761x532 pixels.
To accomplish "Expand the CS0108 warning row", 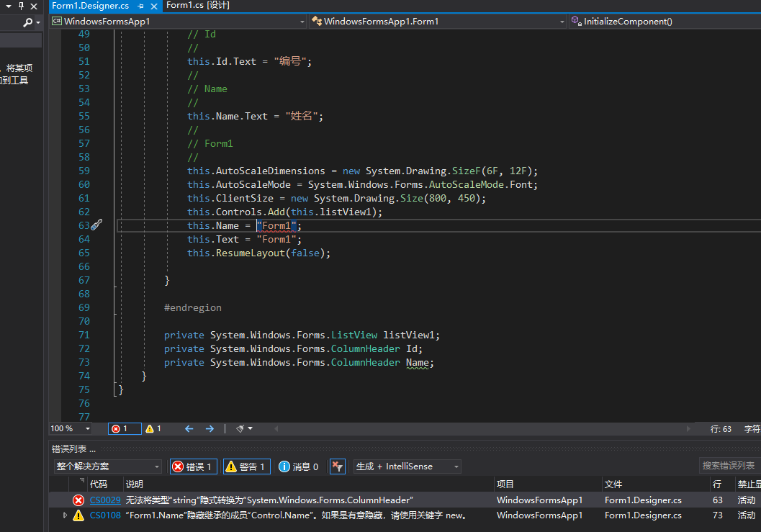I will pyautogui.click(x=65, y=515).
